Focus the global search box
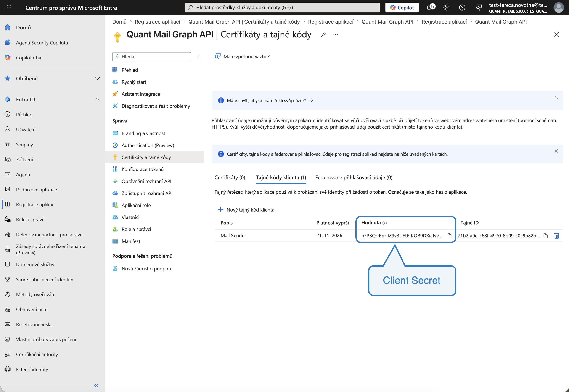 (282, 7)
